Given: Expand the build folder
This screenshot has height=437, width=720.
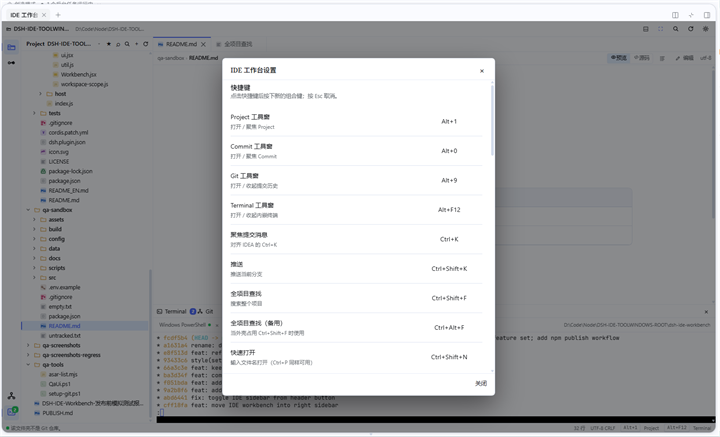Looking at the screenshot, I should point(34,229).
